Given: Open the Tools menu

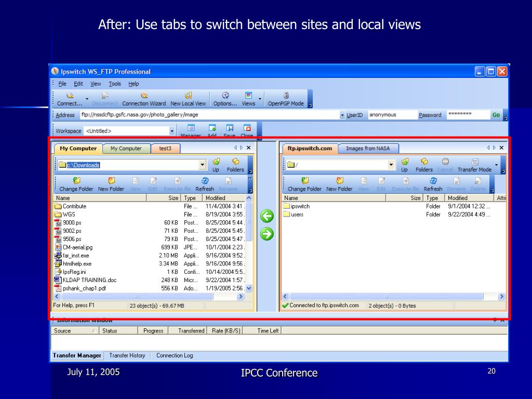Looking at the screenshot, I should 115,84.
